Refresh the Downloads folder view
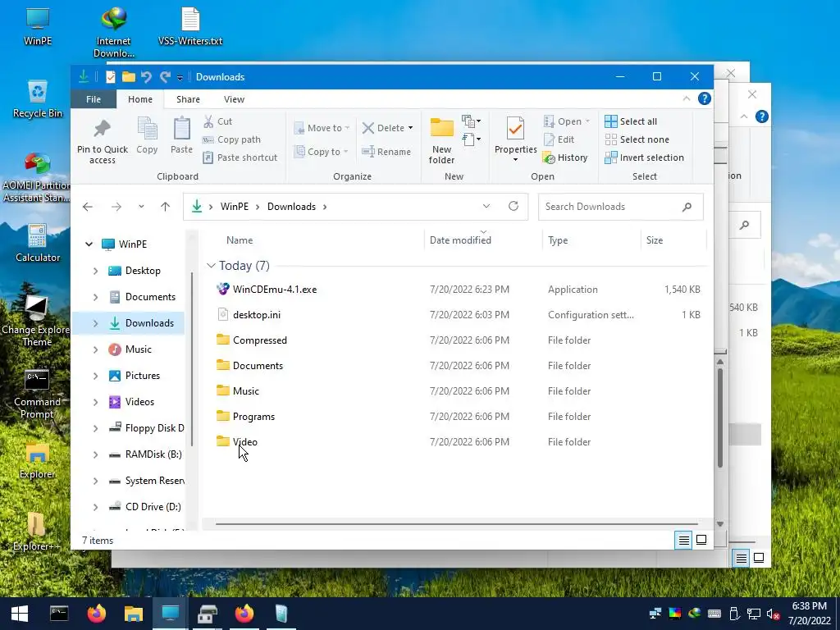The height and width of the screenshot is (630, 840). 514,206
